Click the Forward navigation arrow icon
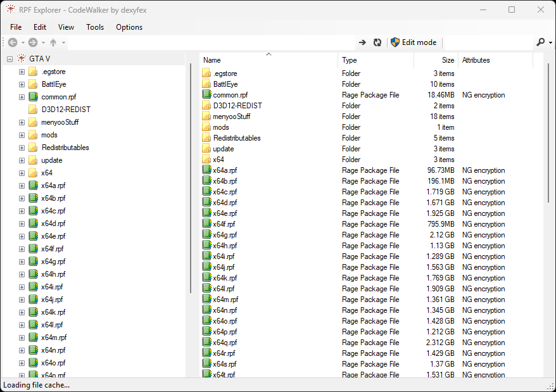This screenshot has width=556, height=392. click(x=33, y=42)
